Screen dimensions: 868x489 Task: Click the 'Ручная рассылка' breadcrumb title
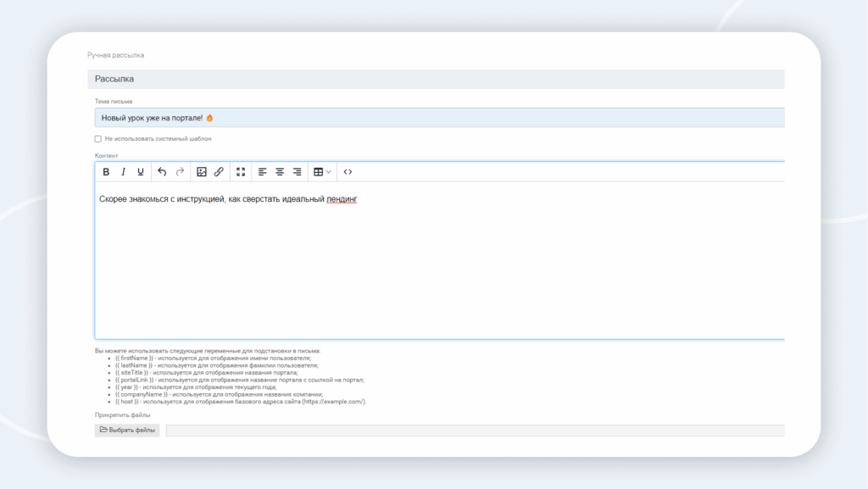click(115, 55)
